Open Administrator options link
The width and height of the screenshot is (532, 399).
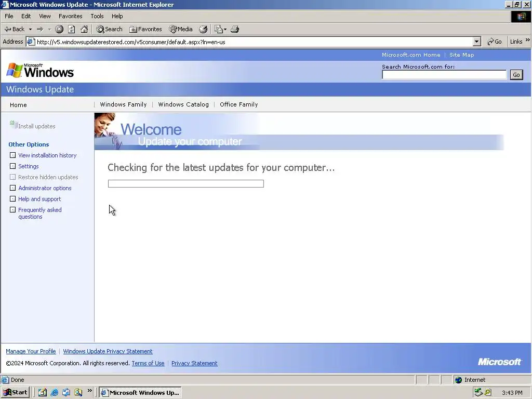pyautogui.click(x=45, y=188)
